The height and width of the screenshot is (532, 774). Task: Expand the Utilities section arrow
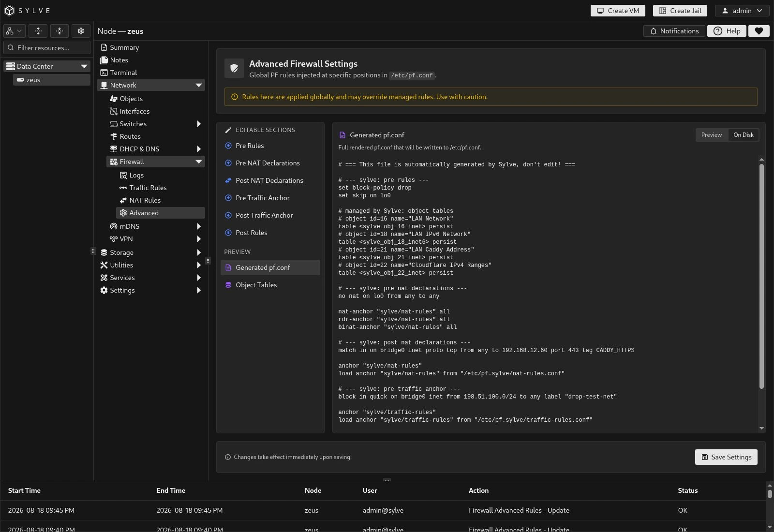click(198, 265)
